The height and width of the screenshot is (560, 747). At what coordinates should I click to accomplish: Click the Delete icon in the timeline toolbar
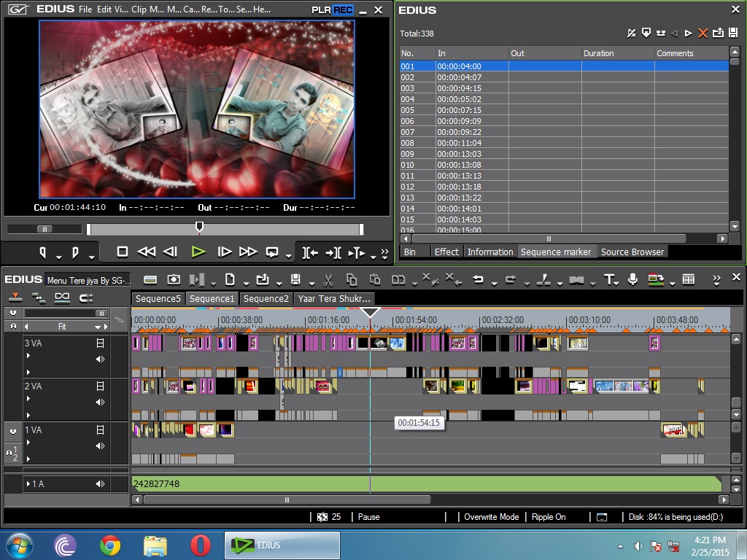click(430, 279)
